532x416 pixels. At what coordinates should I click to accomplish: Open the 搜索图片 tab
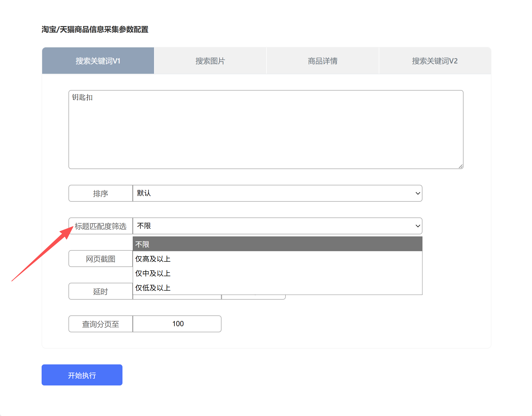[x=210, y=61]
